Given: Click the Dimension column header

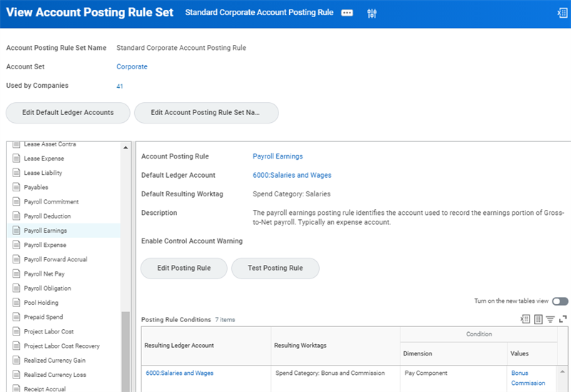Looking at the screenshot, I should (x=453, y=353).
